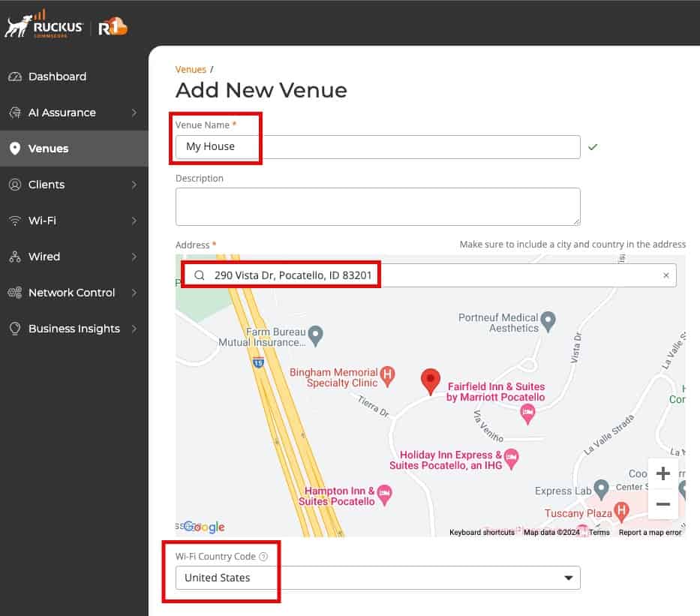Click Report a map error link
700x616 pixels.
point(650,532)
